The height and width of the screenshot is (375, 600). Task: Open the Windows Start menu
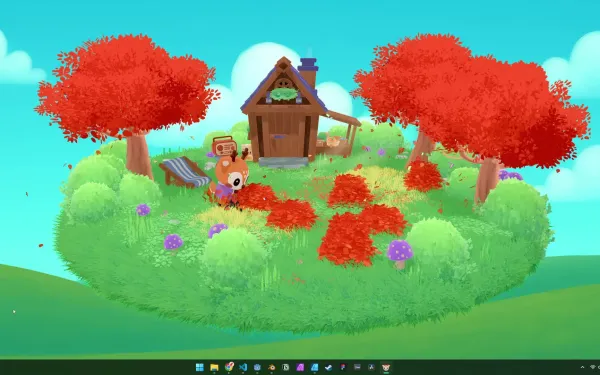click(x=200, y=367)
